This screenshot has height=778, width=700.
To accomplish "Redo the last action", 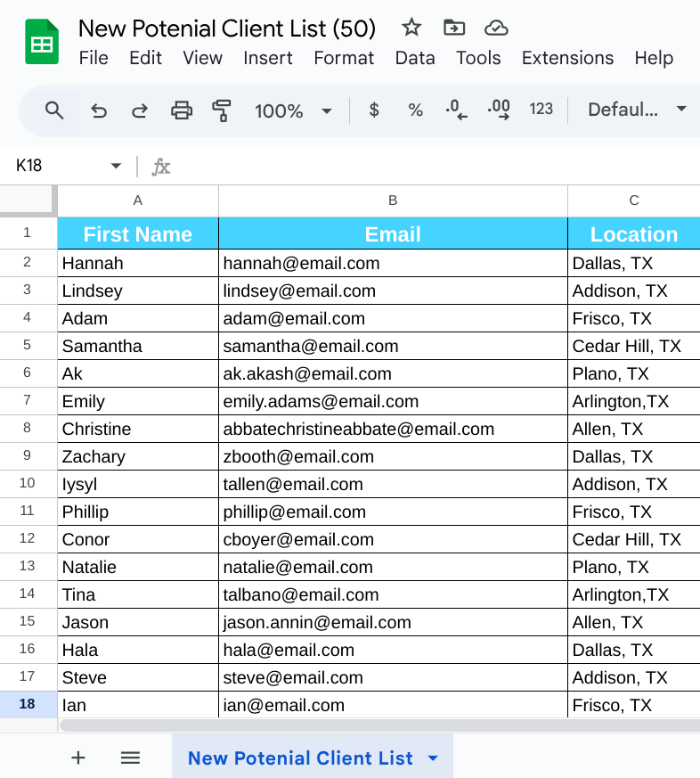I will point(140,111).
